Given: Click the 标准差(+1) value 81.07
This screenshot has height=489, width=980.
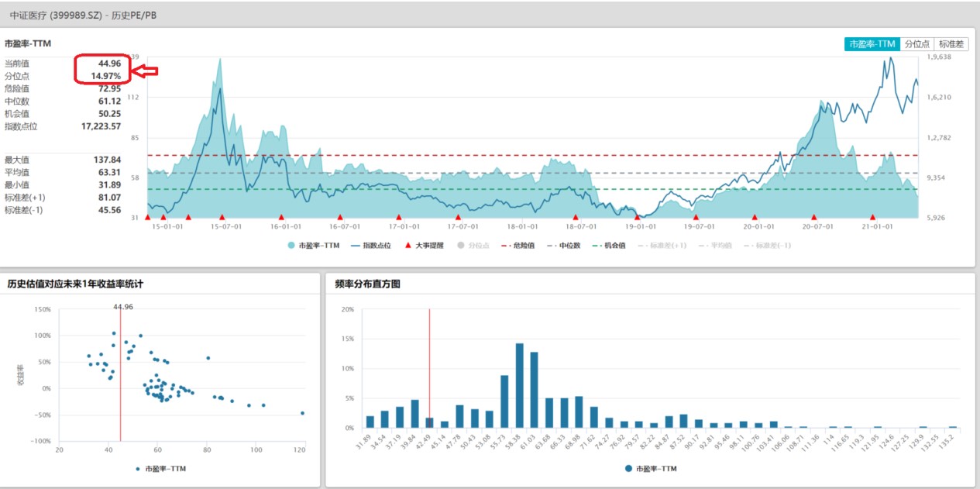Looking at the screenshot, I should click(x=109, y=197).
